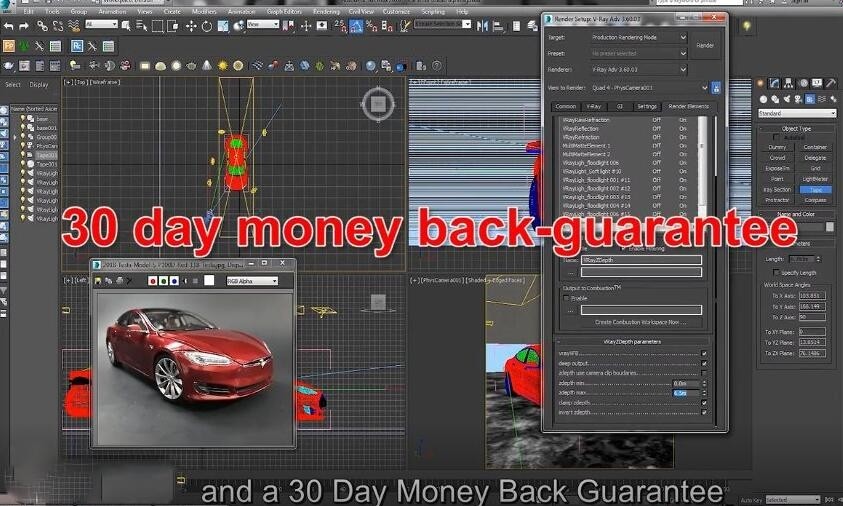843x506 pixels.
Task: Open the Preset dropdown in Render Setup
Action: pyautogui.click(x=639, y=53)
